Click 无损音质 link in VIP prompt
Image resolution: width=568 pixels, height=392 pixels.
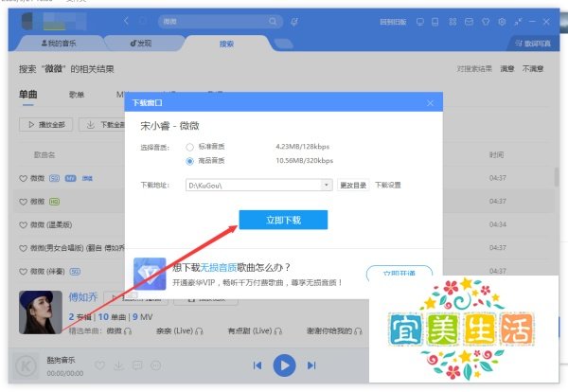pos(219,268)
